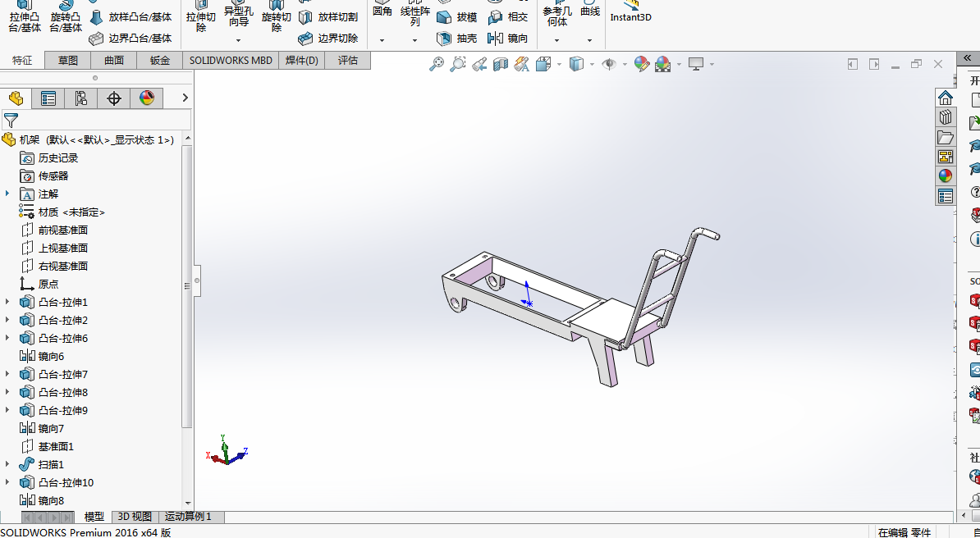Click the Apply Scene icon
The image size is (980, 538).
pyautogui.click(x=662, y=64)
